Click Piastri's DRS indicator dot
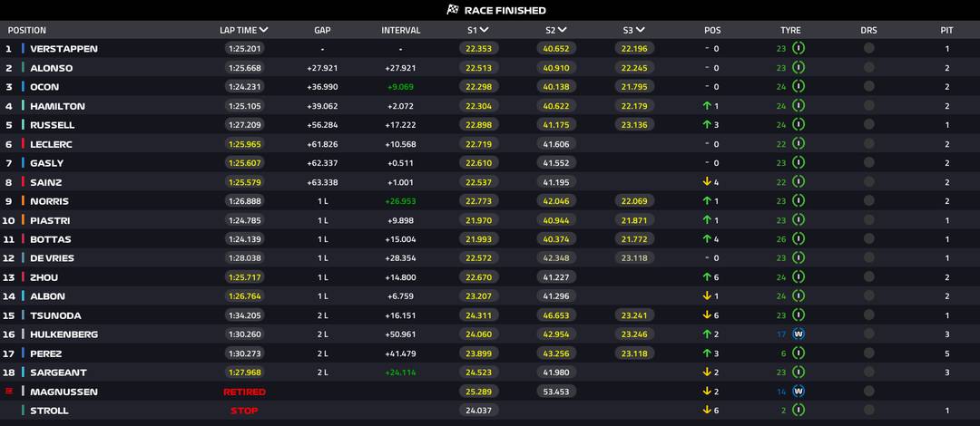The image size is (980, 426). [868, 220]
